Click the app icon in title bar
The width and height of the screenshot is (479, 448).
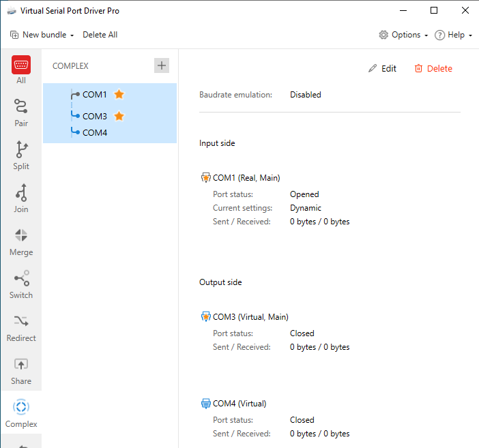pos(12,11)
